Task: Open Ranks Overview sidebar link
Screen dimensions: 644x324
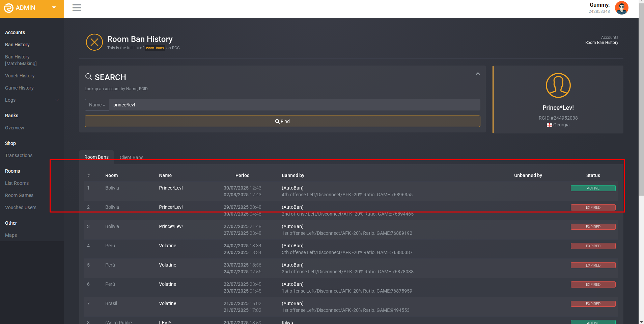Action: click(x=15, y=128)
